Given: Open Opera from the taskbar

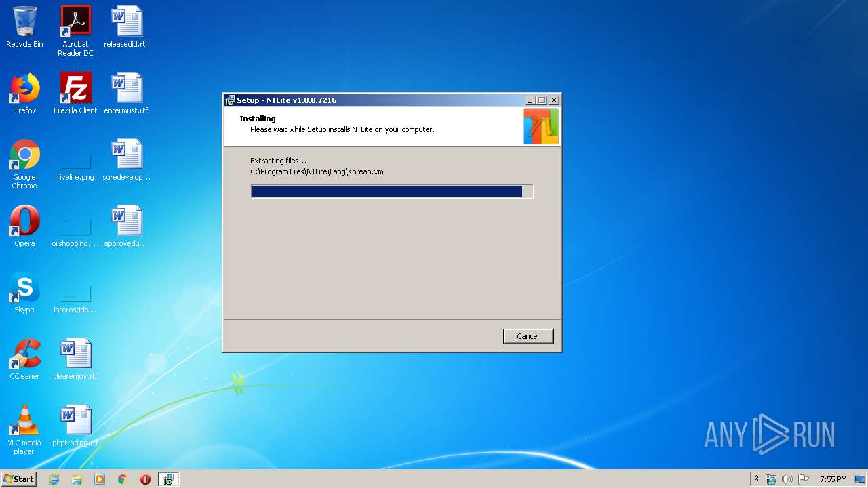Looking at the screenshot, I should point(145,479).
